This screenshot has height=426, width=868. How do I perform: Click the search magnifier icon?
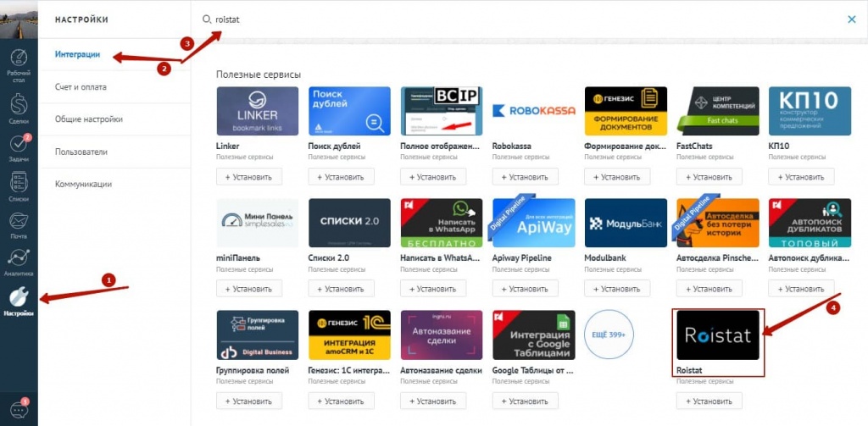point(207,19)
